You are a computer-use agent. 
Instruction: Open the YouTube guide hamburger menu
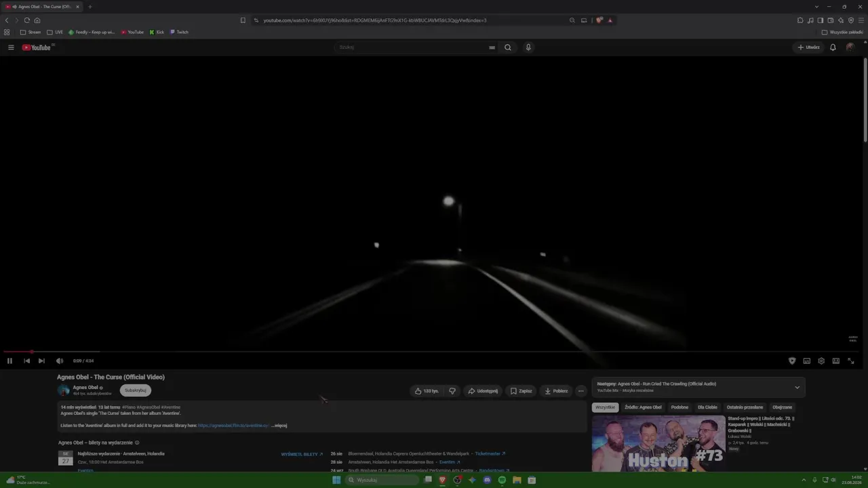pyautogui.click(x=11, y=47)
